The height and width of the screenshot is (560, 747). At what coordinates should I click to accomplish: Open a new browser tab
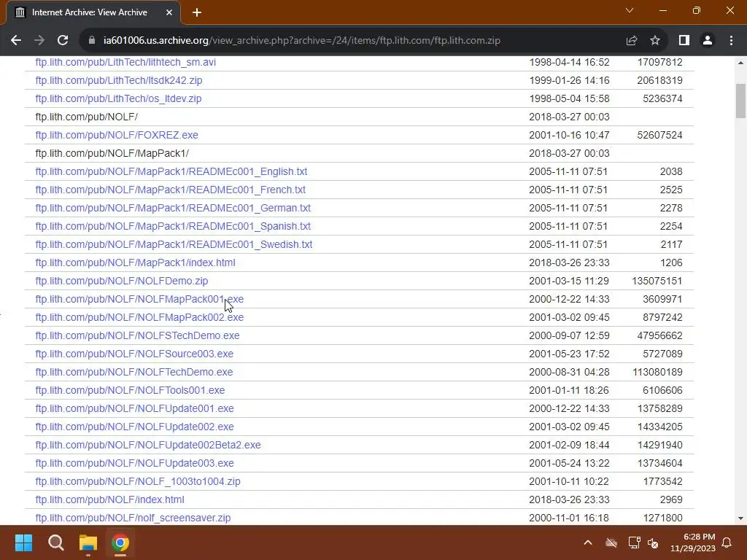click(197, 12)
